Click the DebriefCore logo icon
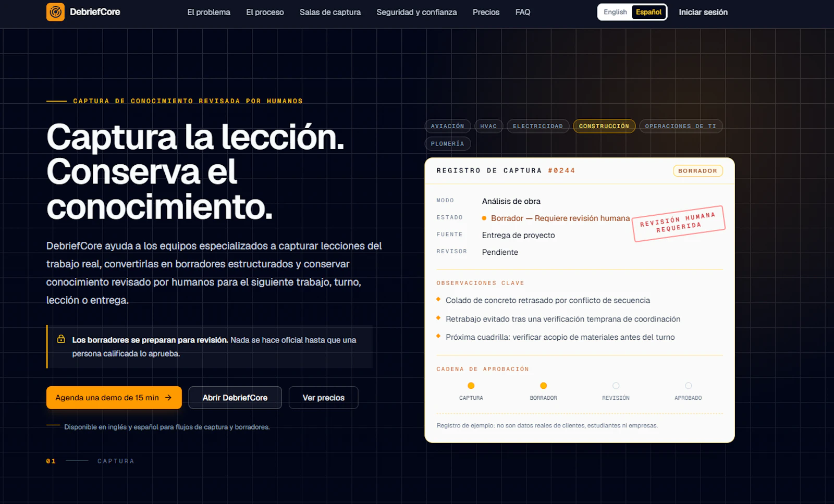834x504 pixels. pos(55,12)
